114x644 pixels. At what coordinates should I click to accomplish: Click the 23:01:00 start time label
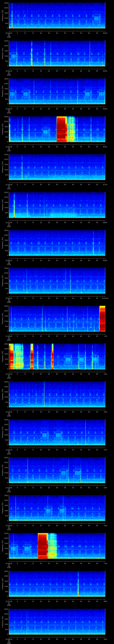point(9,374)
